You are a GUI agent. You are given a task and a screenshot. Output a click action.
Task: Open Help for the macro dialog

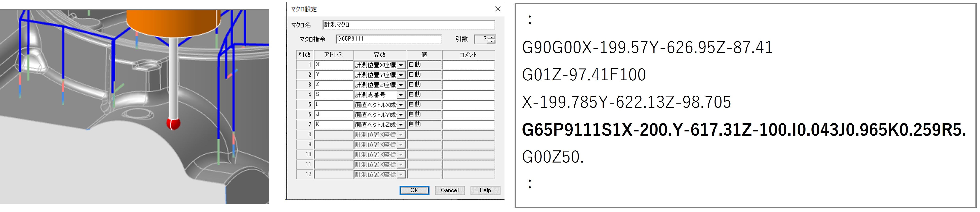pos(485,190)
